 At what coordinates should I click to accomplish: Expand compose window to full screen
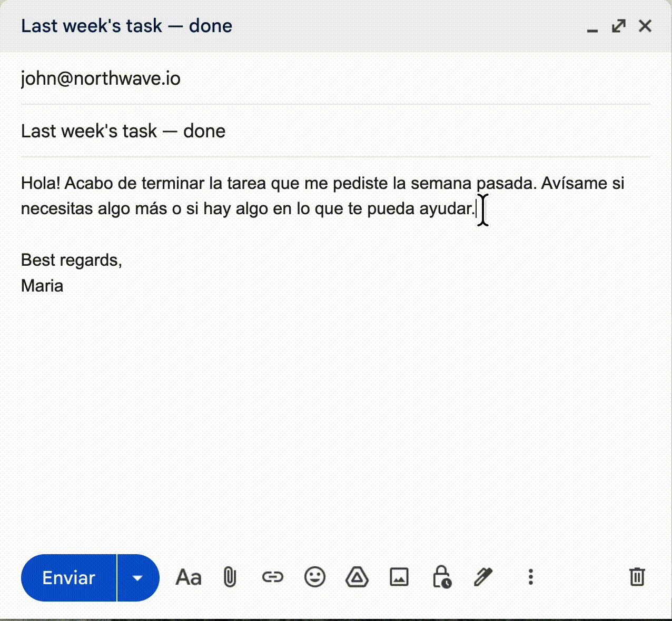pos(619,26)
